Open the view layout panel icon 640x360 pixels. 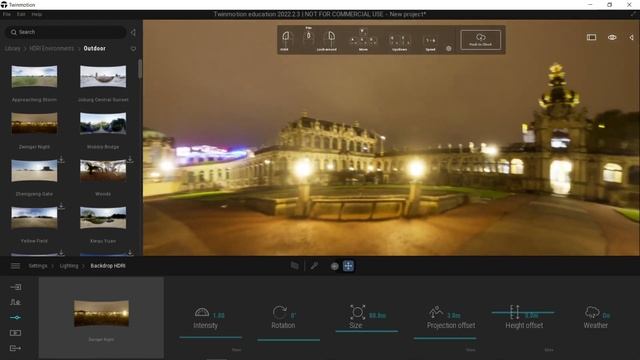[591, 37]
